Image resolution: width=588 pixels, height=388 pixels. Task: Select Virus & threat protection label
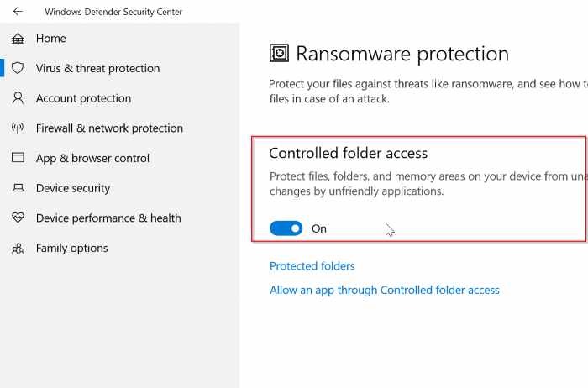[97, 69]
